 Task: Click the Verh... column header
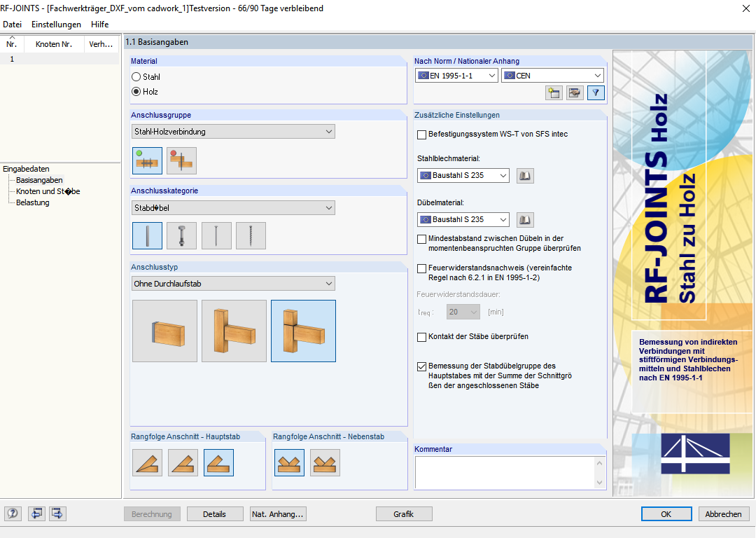(x=101, y=44)
